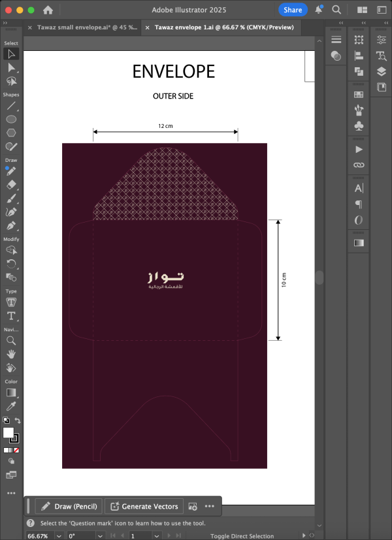Activate the black Stroke swatch
This screenshot has width=392, height=540.
pyautogui.click(x=15, y=439)
